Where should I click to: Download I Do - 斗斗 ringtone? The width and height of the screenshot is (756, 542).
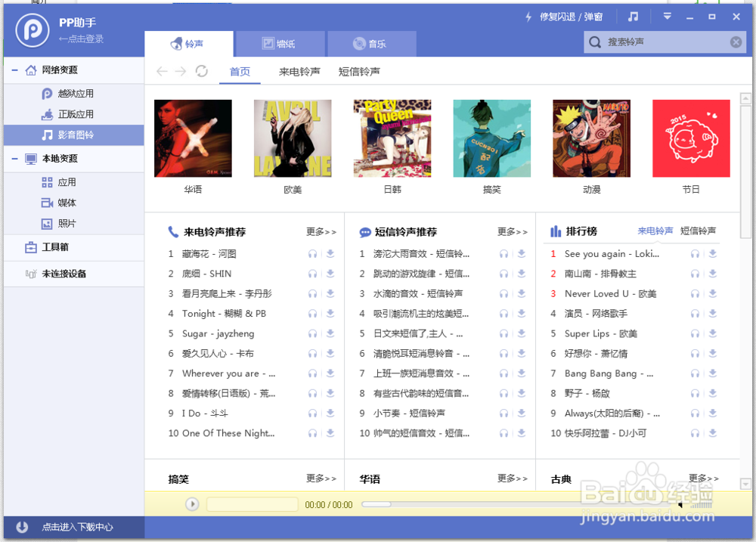pos(330,413)
